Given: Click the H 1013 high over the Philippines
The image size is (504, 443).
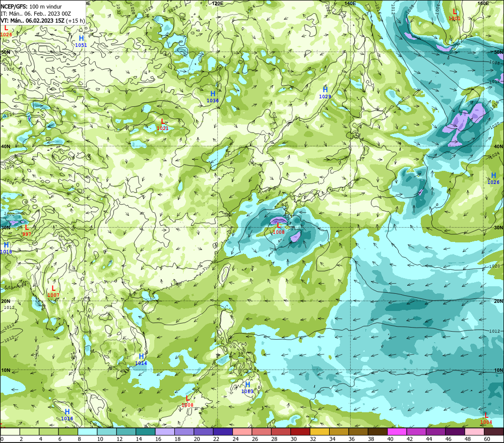Looking at the screenshot, I should (247, 388).
